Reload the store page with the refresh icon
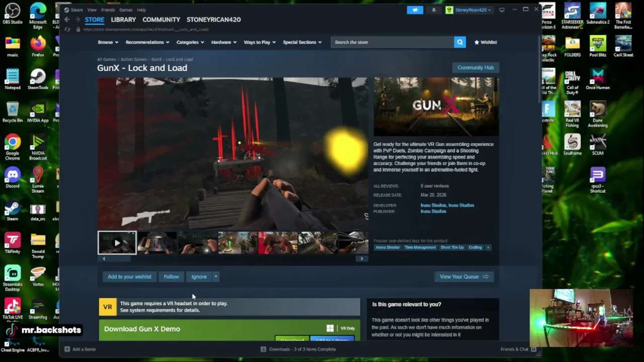Screen dimensions: 644x362 67,29
